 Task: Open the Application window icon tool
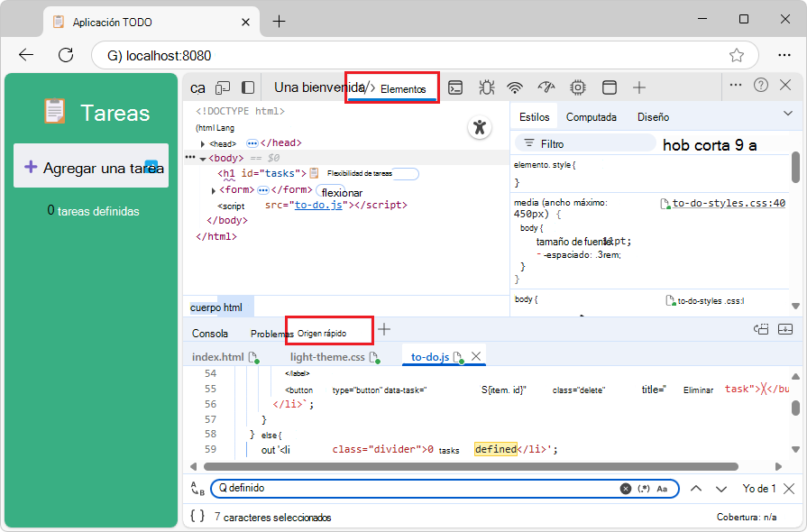click(x=609, y=87)
